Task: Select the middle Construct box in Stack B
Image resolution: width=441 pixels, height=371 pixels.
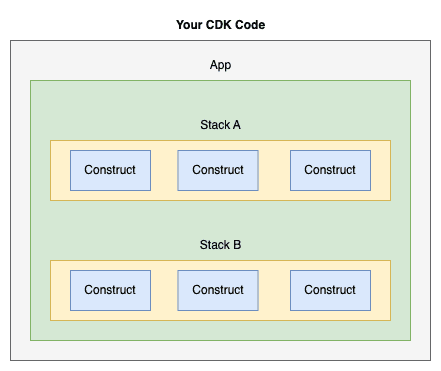Action: tap(218, 291)
